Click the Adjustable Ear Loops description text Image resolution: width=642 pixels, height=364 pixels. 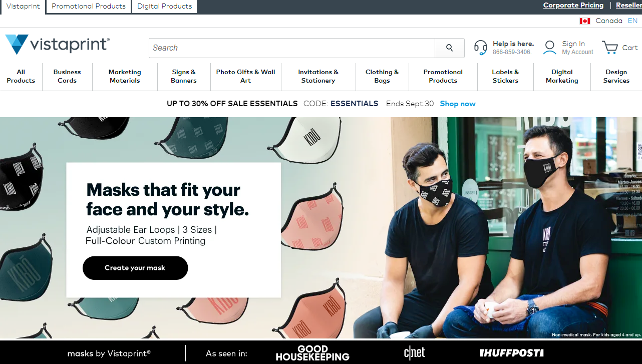coord(151,235)
